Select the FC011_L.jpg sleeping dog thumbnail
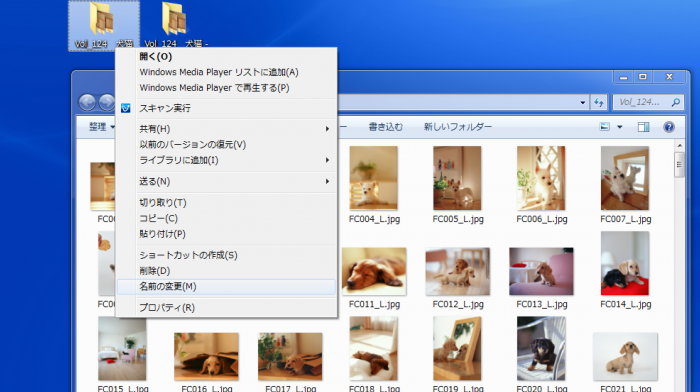The height and width of the screenshot is (392, 700). tap(374, 271)
